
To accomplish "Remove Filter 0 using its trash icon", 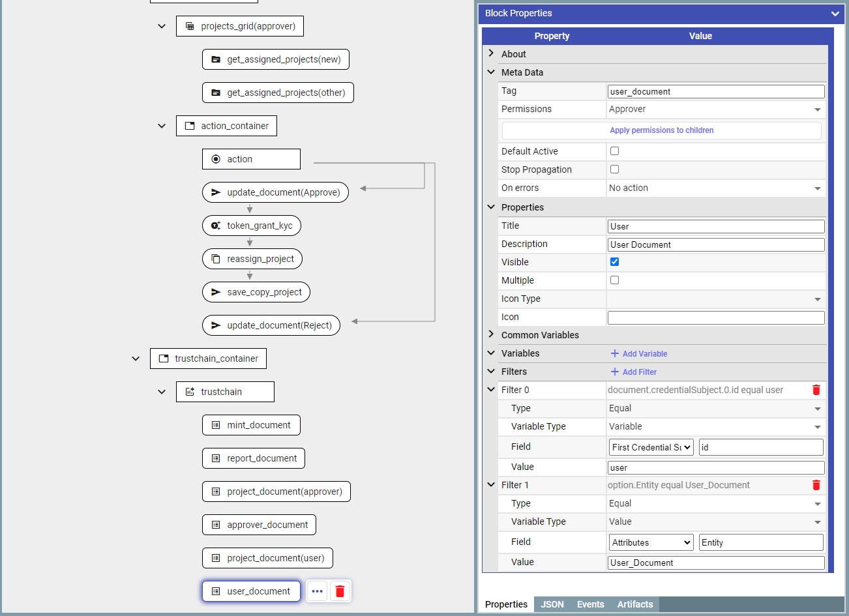I will pyautogui.click(x=816, y=390).
